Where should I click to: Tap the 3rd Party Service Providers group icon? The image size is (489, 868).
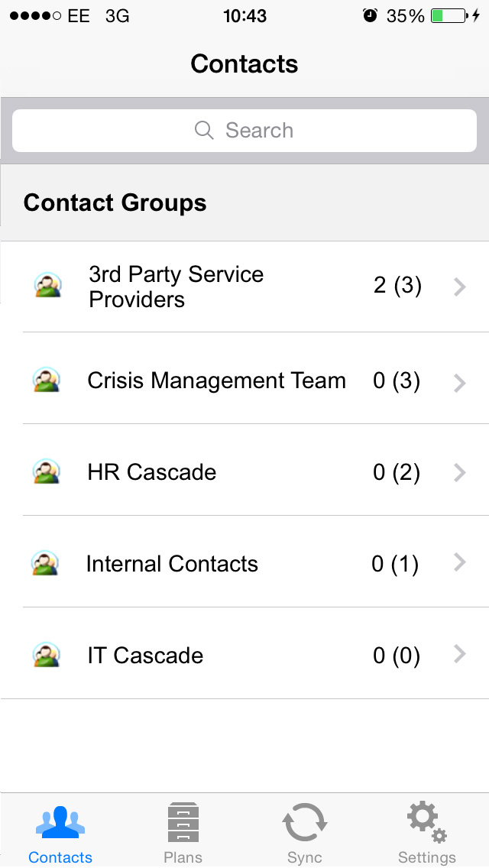(x=47, y=286)
